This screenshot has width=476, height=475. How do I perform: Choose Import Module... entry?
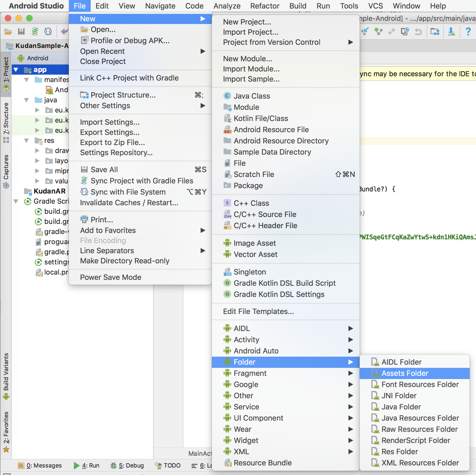point(286,69)
